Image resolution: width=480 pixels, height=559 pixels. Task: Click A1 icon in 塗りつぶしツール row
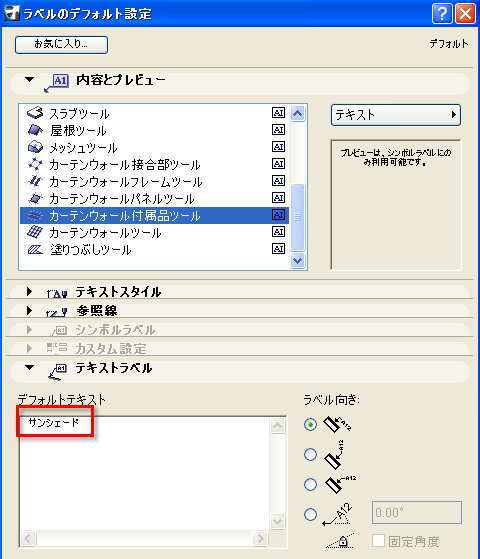click(x=278, y=248)
